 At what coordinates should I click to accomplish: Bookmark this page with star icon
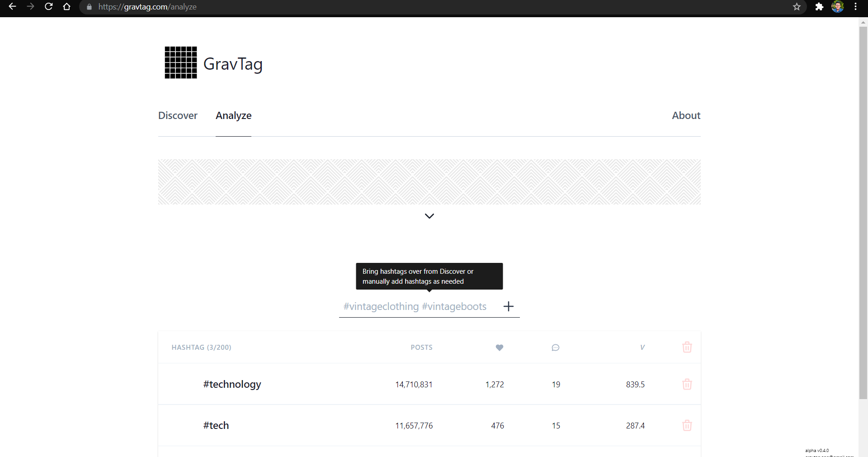click(797, 7)
